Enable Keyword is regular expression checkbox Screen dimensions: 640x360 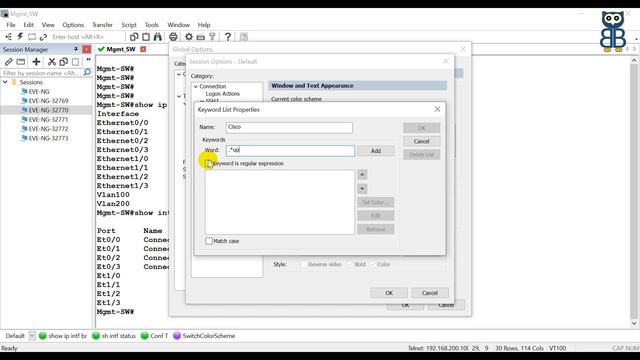click(x=209, y=163)
